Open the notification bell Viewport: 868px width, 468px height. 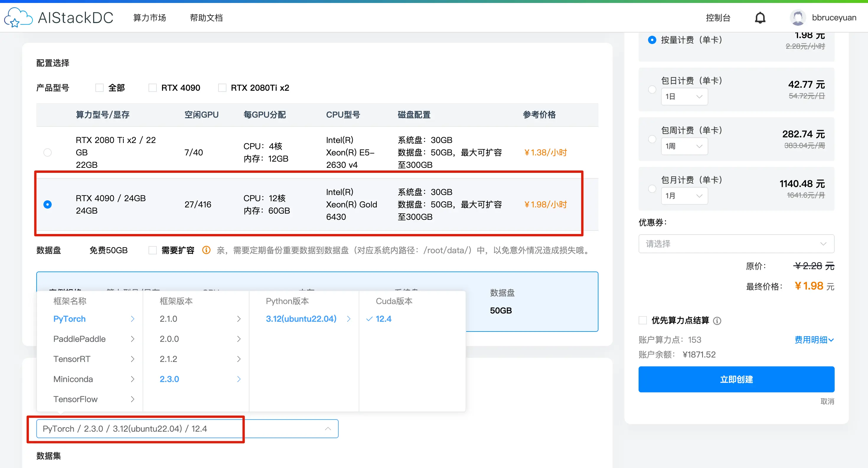click(760, 17)
